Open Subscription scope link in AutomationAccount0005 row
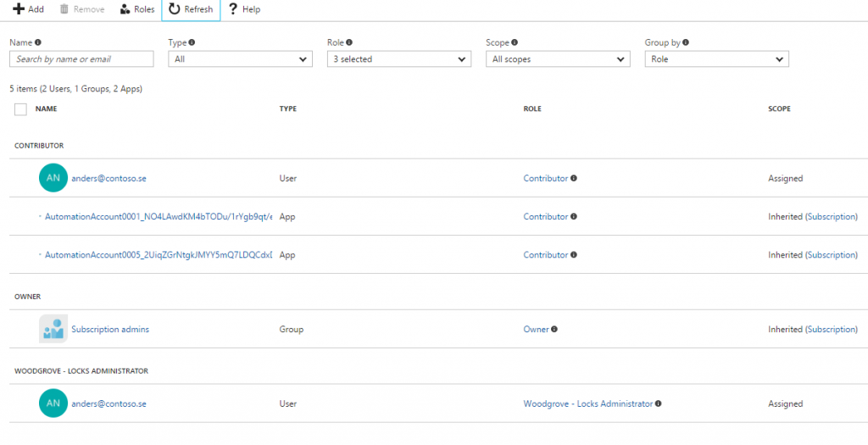The height and width of the screenshot is (445, 868). click(x=831, y=254)
